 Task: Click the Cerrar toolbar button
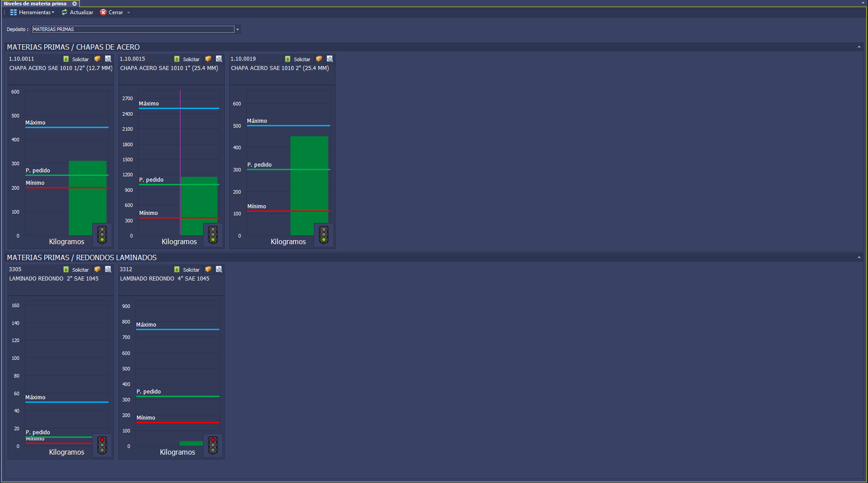point(111,12)
